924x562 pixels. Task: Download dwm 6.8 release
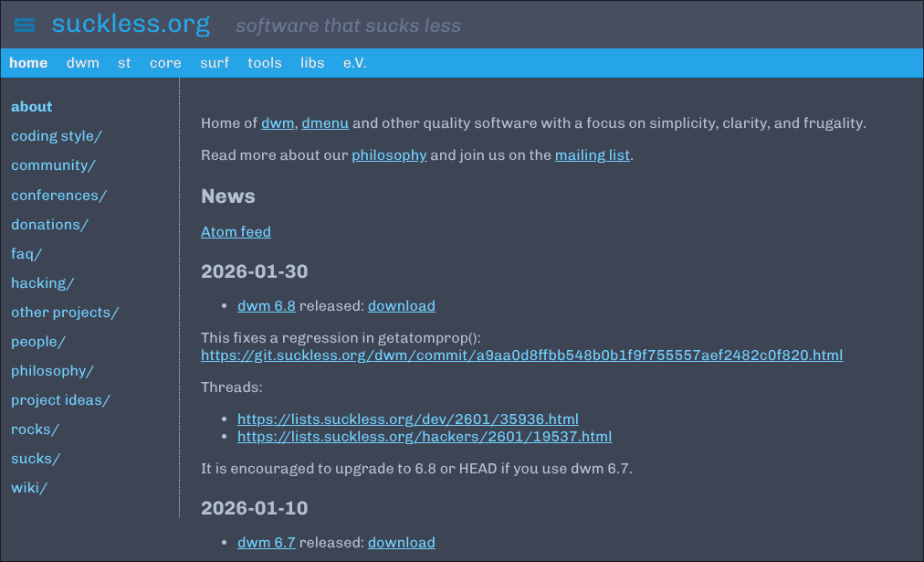tap(401, 306)
